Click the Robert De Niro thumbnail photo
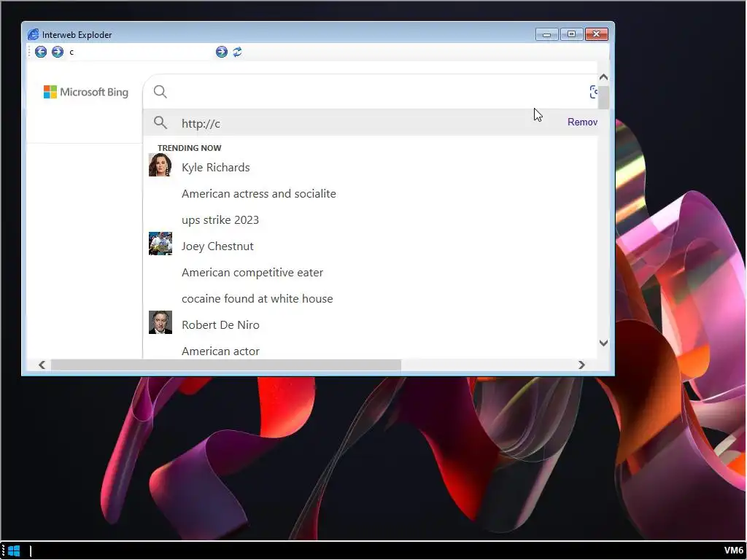The width and height of the screenshot is (747, 560). point(160,322)
